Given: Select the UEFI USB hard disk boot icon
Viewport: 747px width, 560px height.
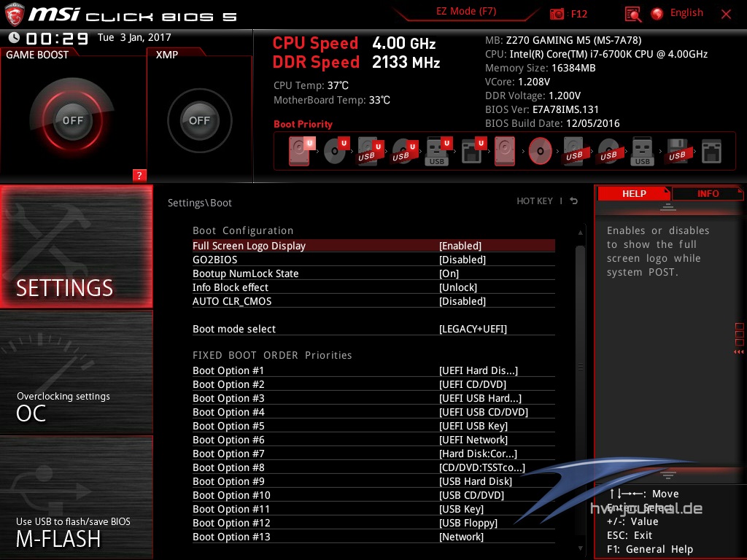Looking at the screenshot, I should tap(371, 152).
